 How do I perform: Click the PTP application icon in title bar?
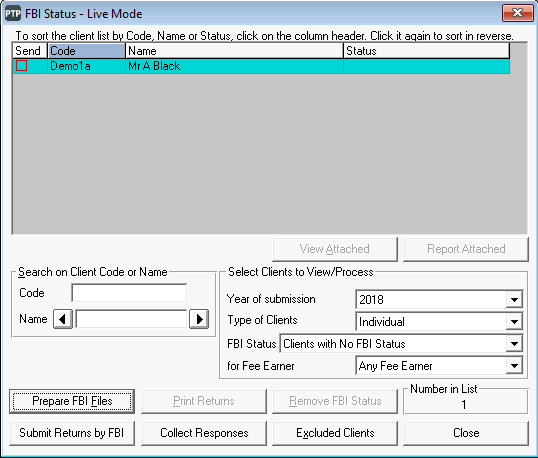(13, 14)
